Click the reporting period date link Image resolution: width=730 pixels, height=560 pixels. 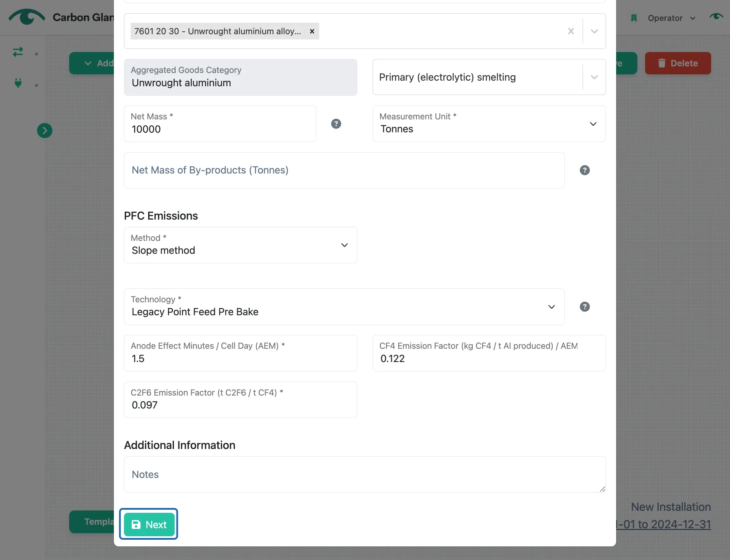[664, 524]
